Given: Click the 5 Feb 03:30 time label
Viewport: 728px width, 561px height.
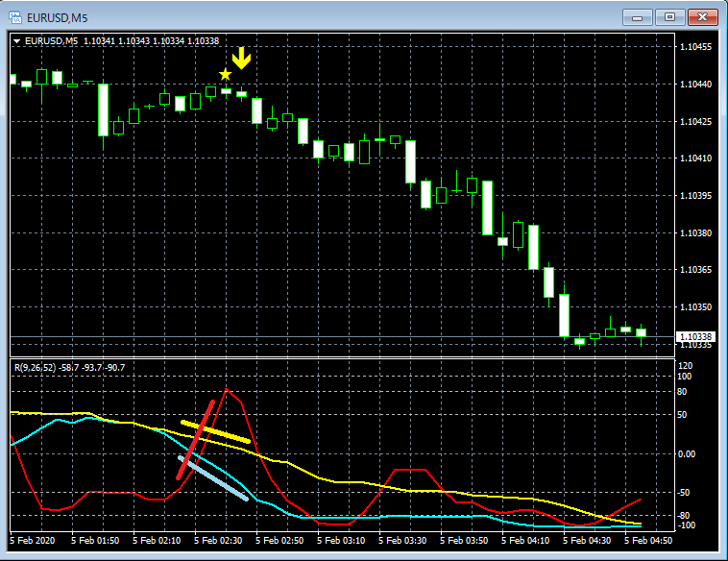Looking at the screenshot, I should 402,541.
